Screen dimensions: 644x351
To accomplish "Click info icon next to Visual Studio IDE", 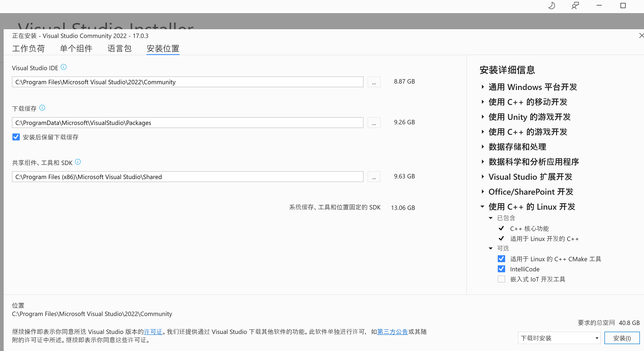I will (64, 67).
